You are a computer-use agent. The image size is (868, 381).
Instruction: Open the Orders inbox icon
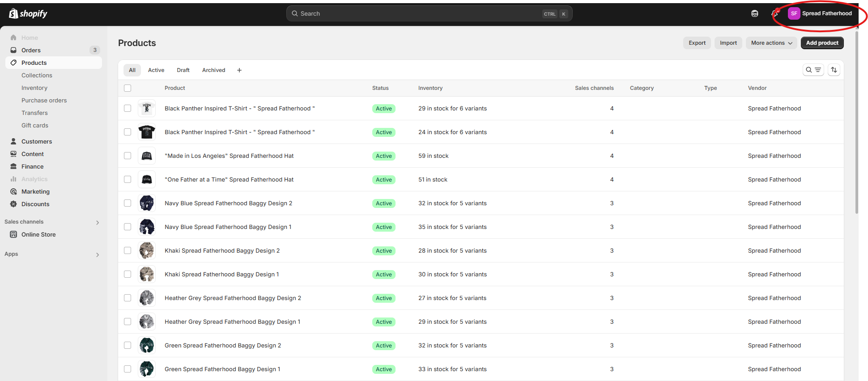pyautogui.click(x=13, y=50)
